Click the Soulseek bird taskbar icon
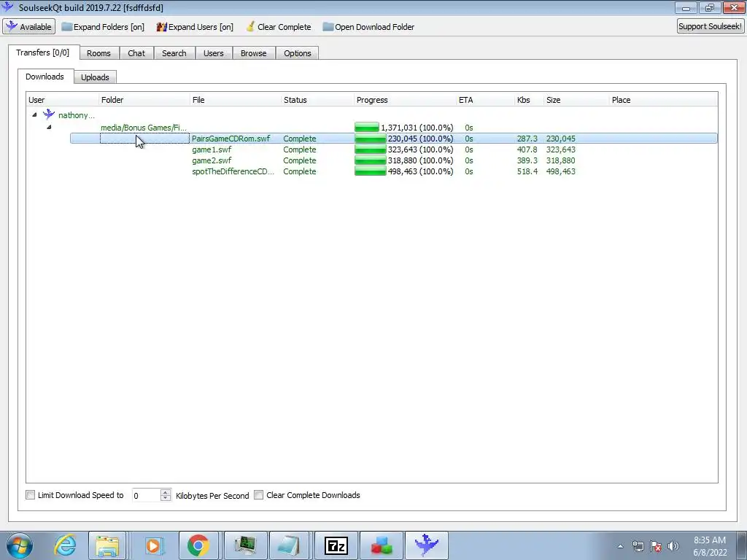The width and height of the screenshot is (747, 560). click(x=426, y=545)
